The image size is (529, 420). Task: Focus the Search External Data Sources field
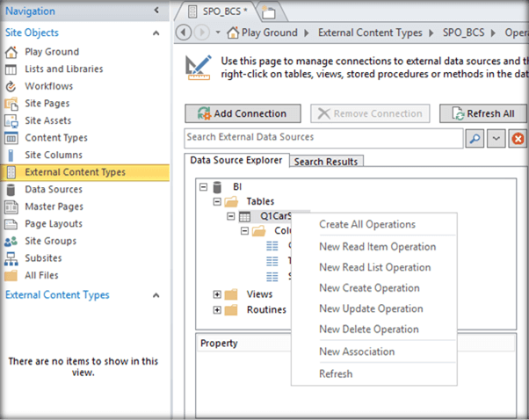323,138
